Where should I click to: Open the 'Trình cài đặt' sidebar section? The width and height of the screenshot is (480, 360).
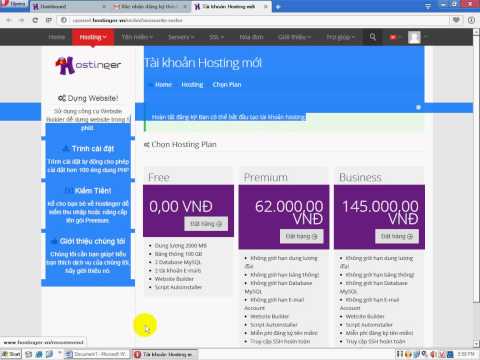pyautogui.click(x=88, y=149)
